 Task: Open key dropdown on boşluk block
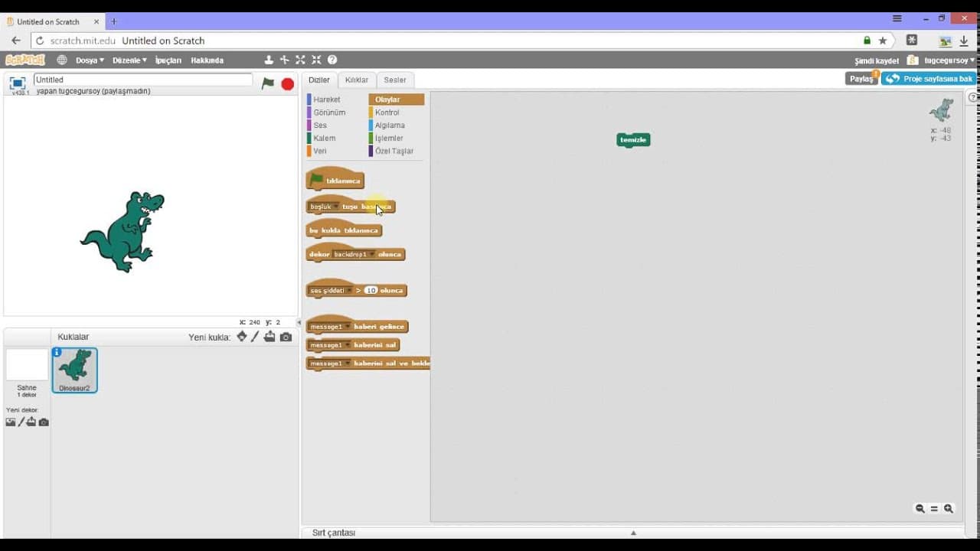(x=335, y=207)
